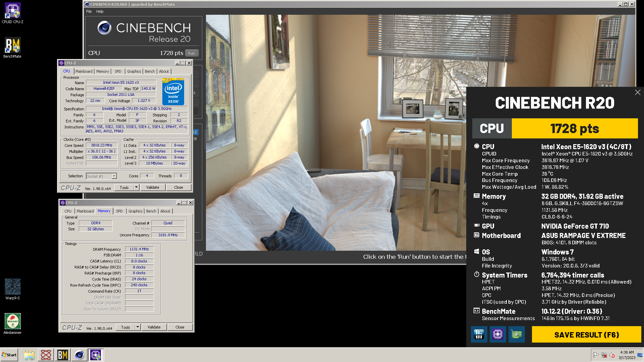The image size is (644, 362).
Task: Open SPD tab in upper CPU-Z window
Action: (x=118, y=71)
